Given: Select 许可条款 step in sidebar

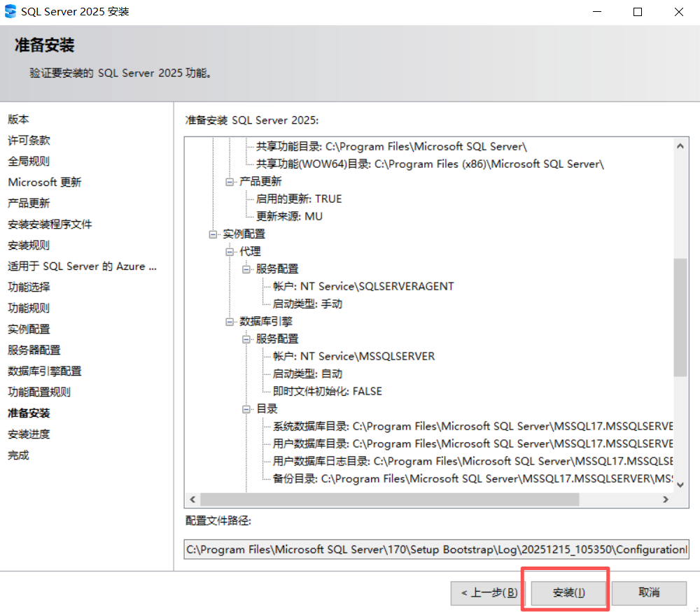Looking at the screenshot, I should point(29,140).
